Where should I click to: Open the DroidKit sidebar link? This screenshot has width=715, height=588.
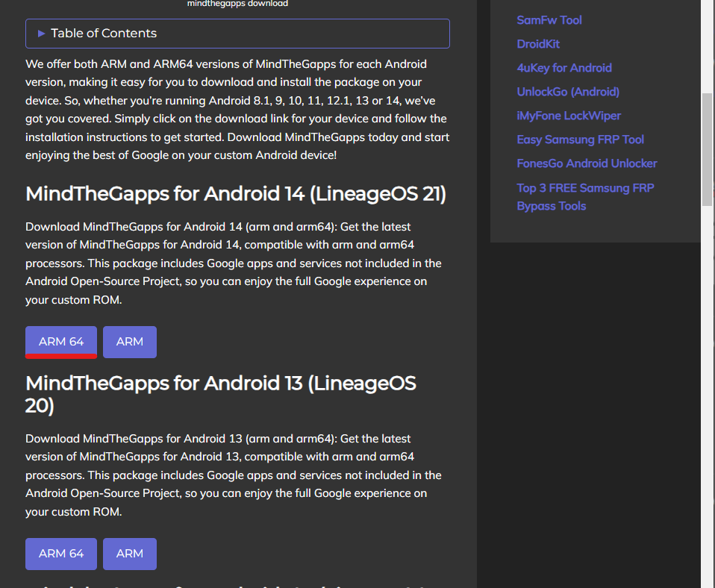coord(538,44)
